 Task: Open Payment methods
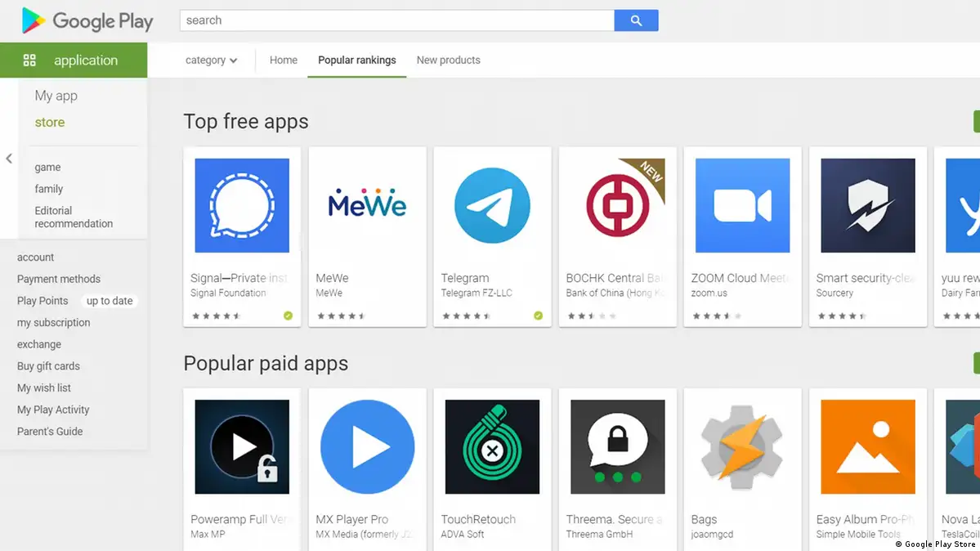59,279
